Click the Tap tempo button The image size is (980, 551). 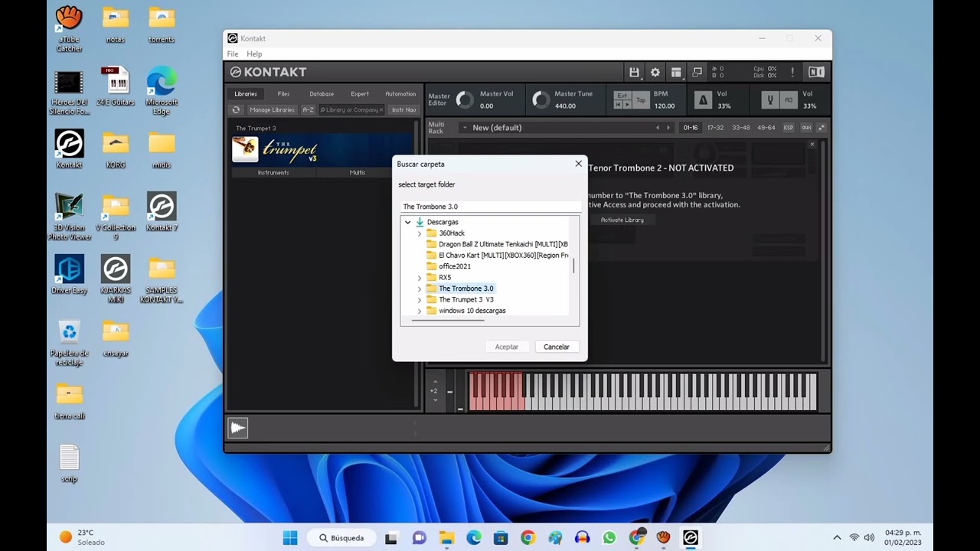[x=641, y=100]
